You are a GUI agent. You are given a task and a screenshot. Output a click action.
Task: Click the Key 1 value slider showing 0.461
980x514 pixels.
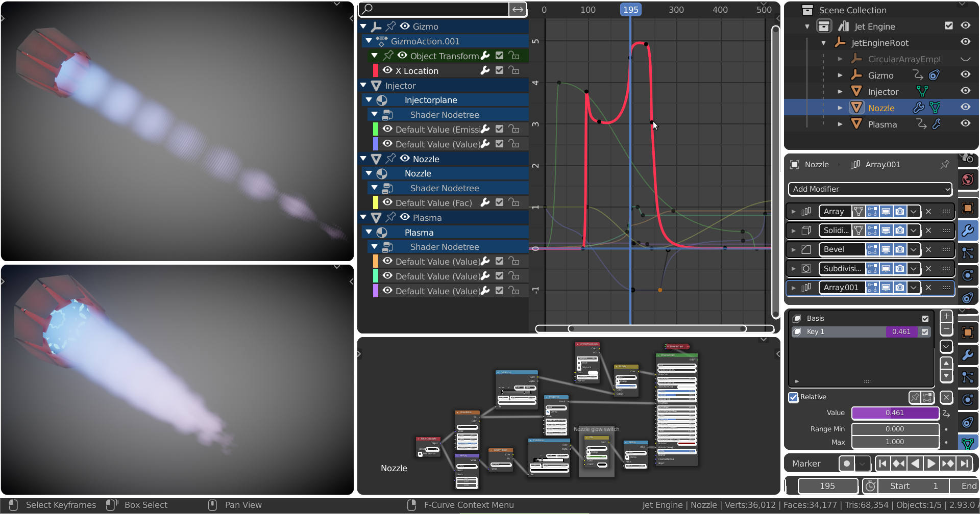(902, 331)
